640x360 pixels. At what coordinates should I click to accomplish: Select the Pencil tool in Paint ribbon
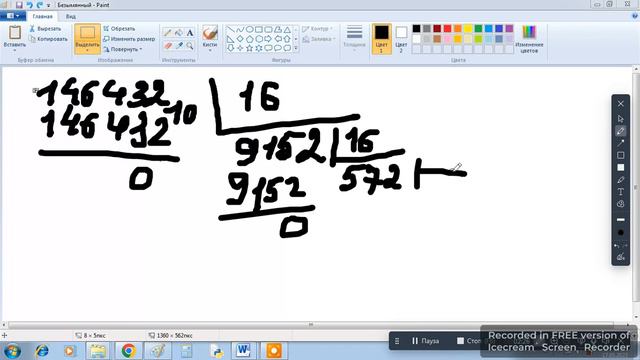click(168, 33)
